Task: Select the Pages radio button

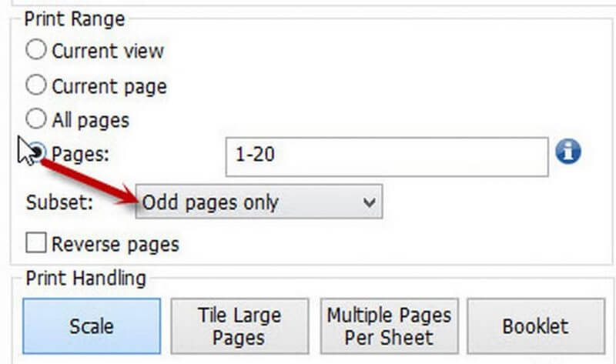Action: coord(37,153)
